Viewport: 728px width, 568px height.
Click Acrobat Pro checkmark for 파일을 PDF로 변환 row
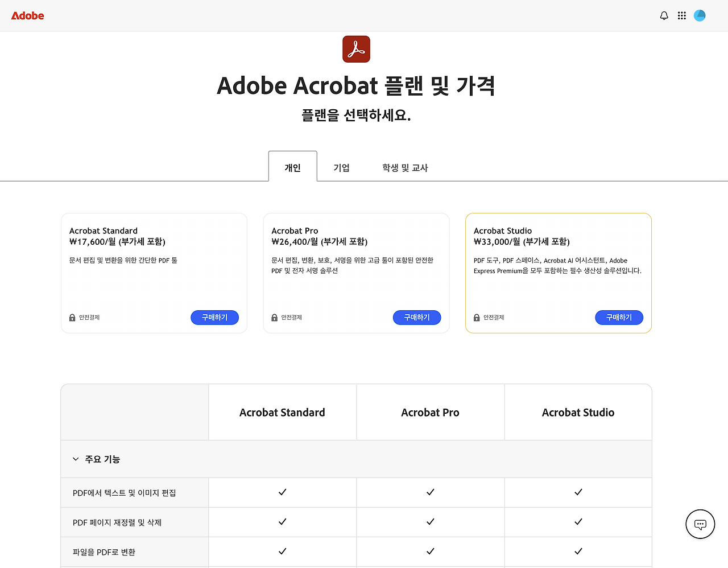coord(430,551)
